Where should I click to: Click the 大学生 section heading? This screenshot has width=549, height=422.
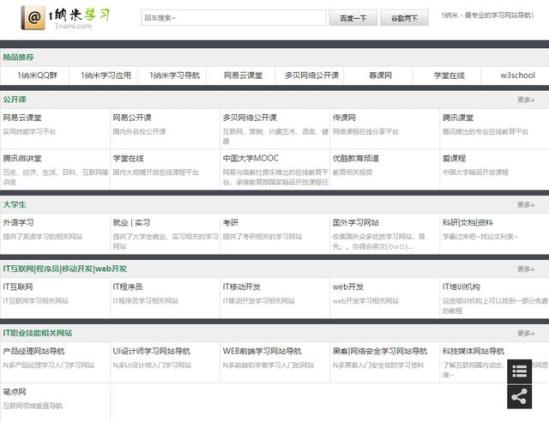click(15, 205)
